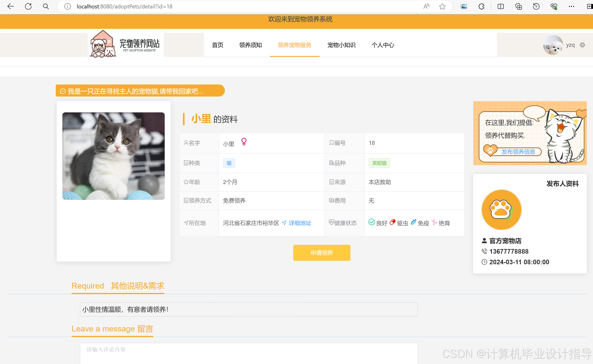Open the collections icon
Image resolution: width=593 pixels, height=364 pixels.
[519, 6]
